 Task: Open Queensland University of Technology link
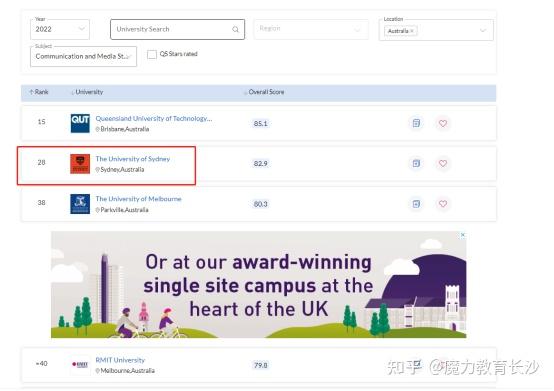[x=154, y=119]
